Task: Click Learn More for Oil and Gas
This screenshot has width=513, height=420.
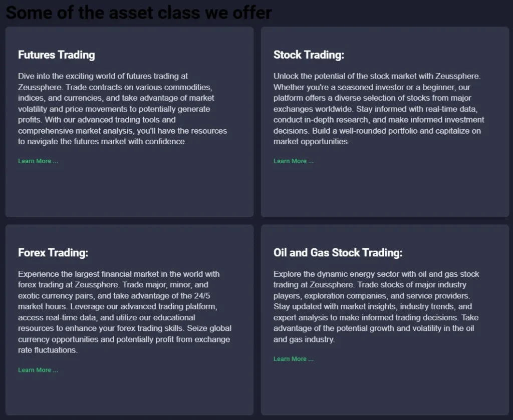Action: tap(294, 359)
